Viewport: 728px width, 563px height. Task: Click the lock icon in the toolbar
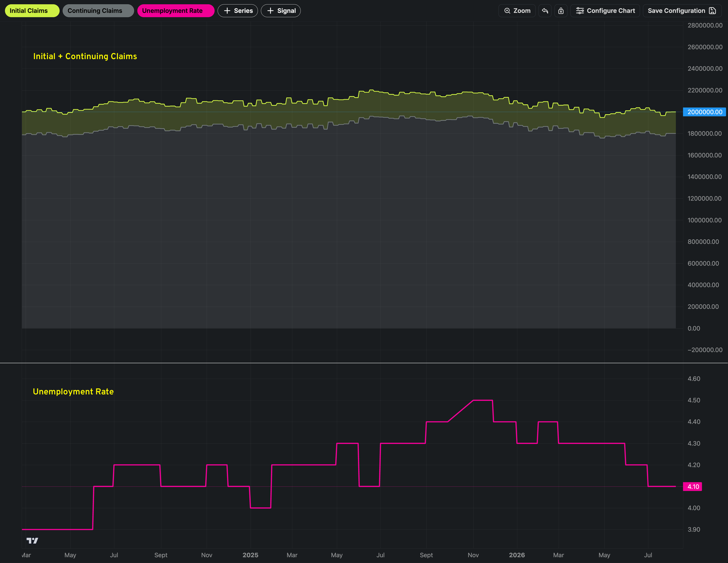coord(561,11)
